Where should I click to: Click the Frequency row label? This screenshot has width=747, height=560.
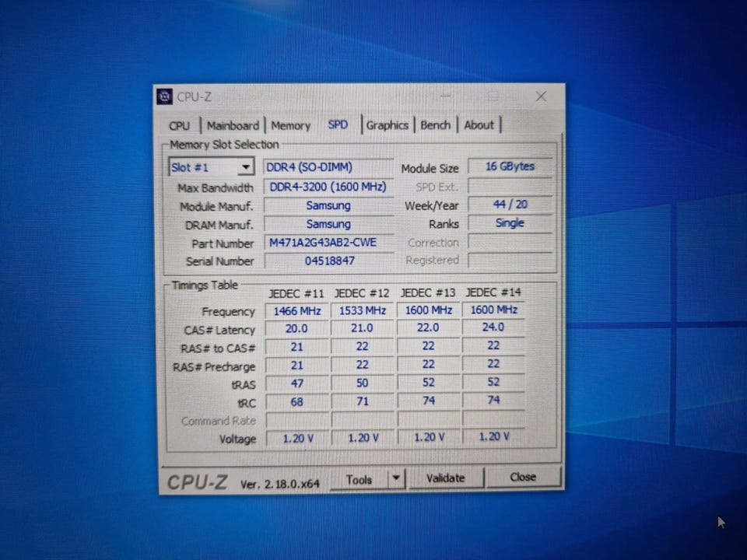(x=228, y=312)
